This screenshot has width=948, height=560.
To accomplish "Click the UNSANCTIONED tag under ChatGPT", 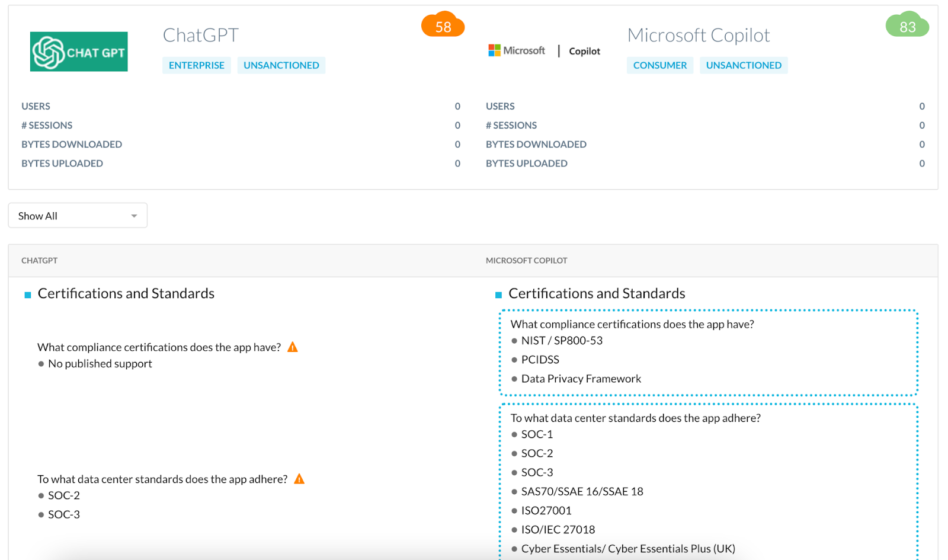I will pos(281,65).
